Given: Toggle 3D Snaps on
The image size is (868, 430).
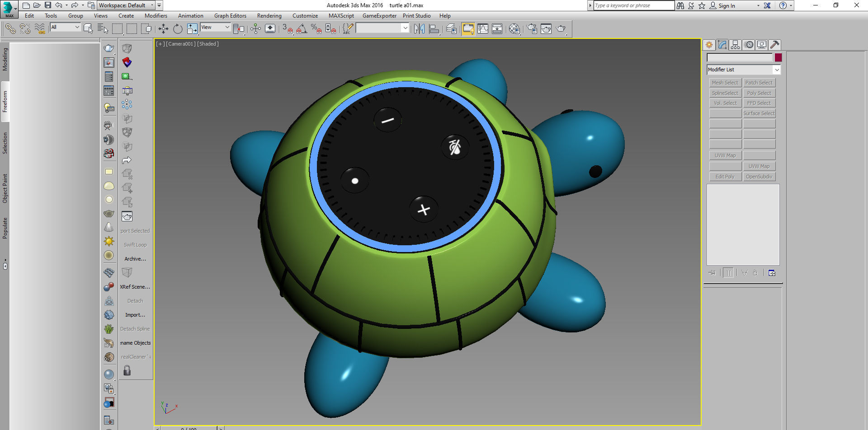Looking at the screenshot, I should [288, 29].
